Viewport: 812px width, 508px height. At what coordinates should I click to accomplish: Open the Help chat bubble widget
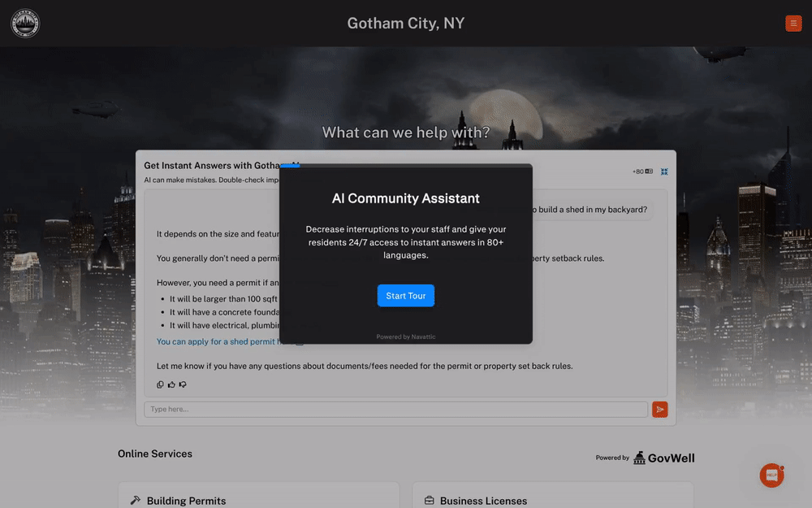click(x=771, y=475)
